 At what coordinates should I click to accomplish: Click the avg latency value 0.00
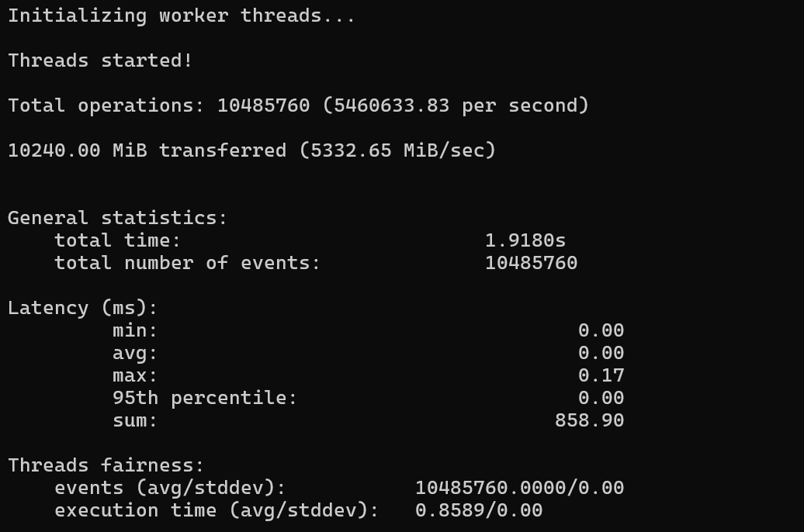coord(601,353)
